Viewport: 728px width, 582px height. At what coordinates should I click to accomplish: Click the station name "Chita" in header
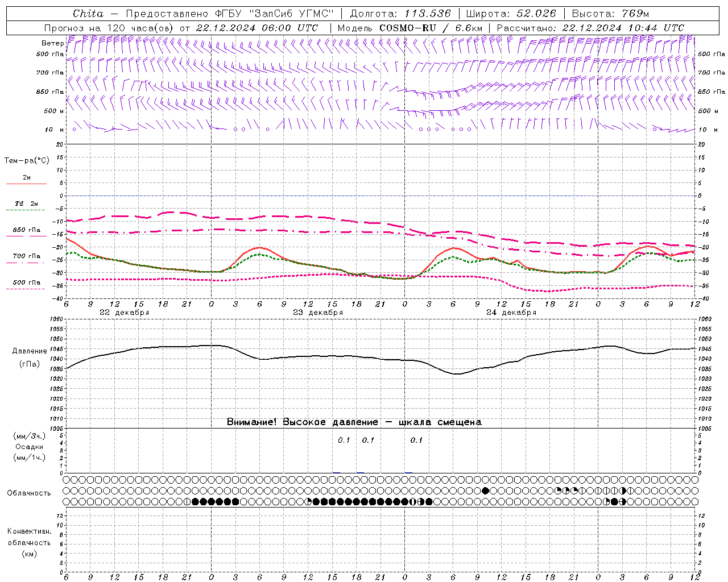point(88,14)
